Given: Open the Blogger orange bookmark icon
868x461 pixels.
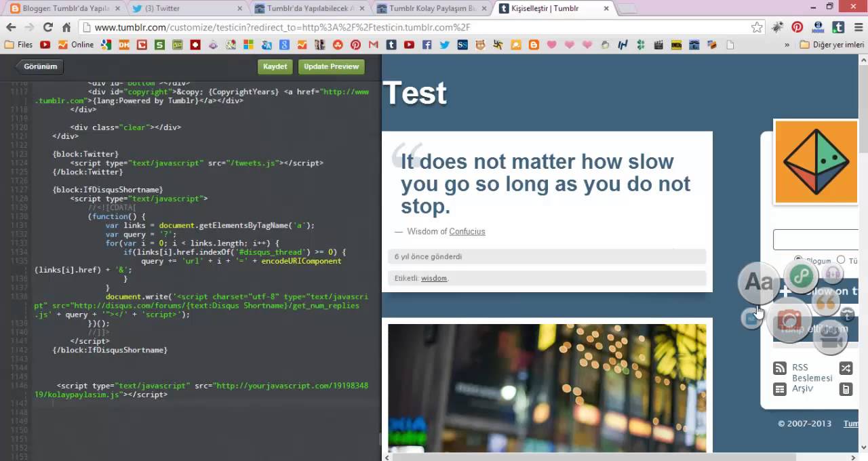Looking at the screenshot, I should [534, 45].
